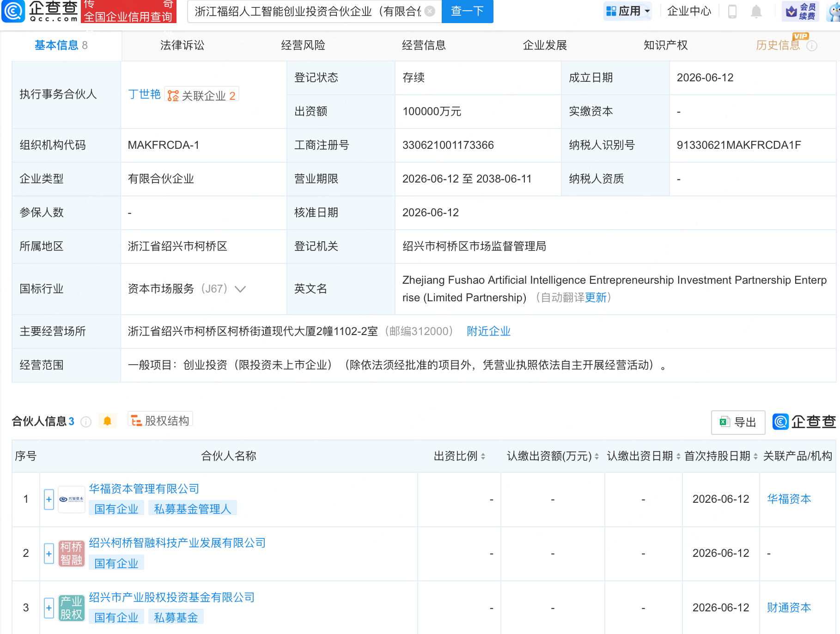The image size is (840, 634).
Task: Open the 企业发展 tab
Action: click(545, 45)
